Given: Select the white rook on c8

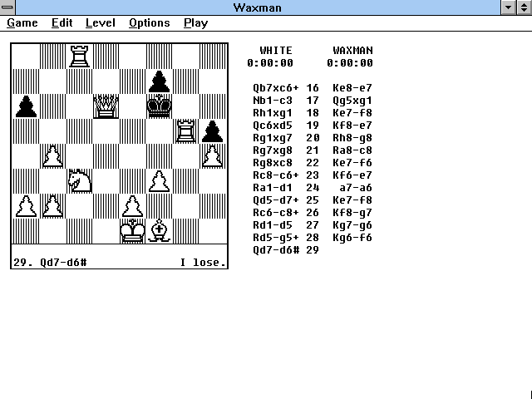Looking at the screenshot, I should (x=80, y=56).
